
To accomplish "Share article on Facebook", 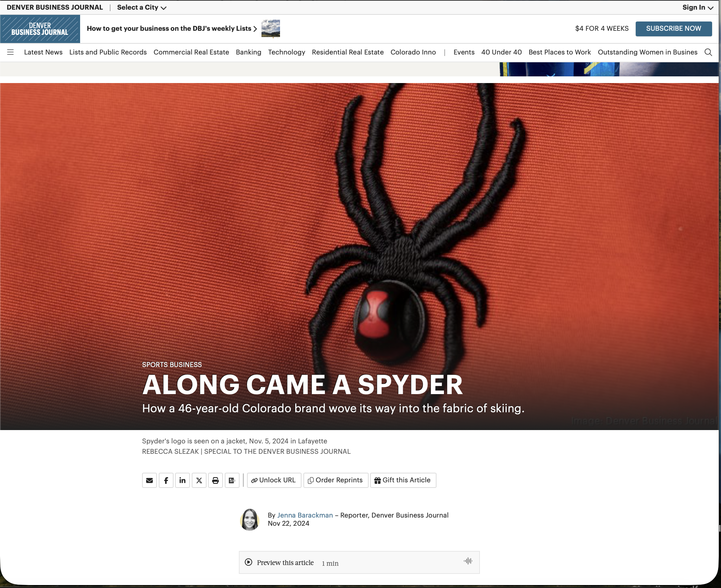I will click(x=166, y=480).
